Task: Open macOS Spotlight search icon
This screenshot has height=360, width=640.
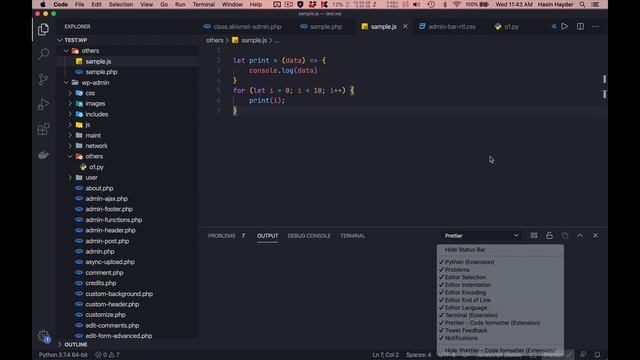Action: pos(582,4)
